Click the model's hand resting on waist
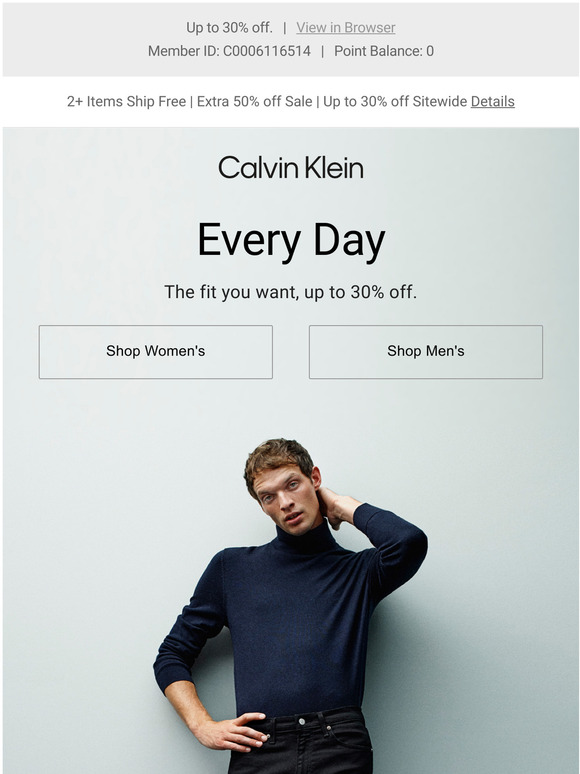This screenshot has height=774, width=580. (x=230, y=732)
